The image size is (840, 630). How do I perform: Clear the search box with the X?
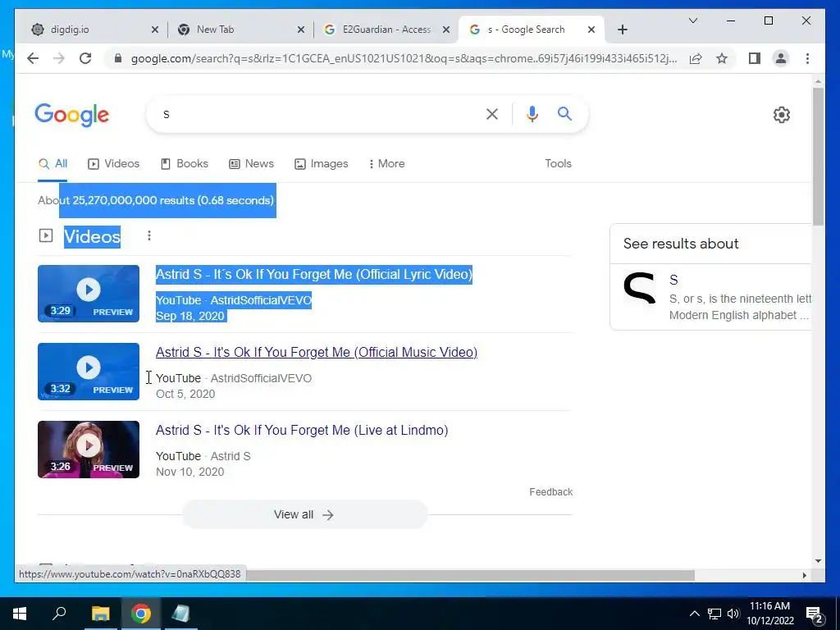pos(492,114)
